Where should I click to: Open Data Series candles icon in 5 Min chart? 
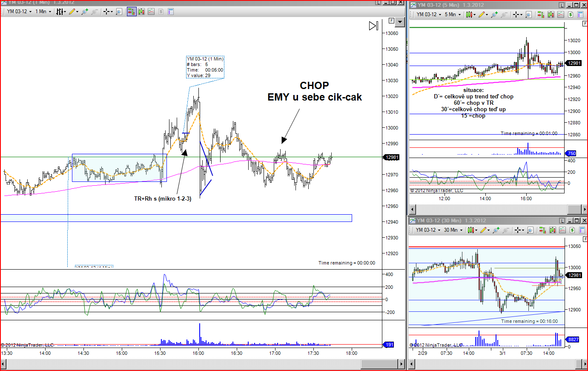coord(551,14)
